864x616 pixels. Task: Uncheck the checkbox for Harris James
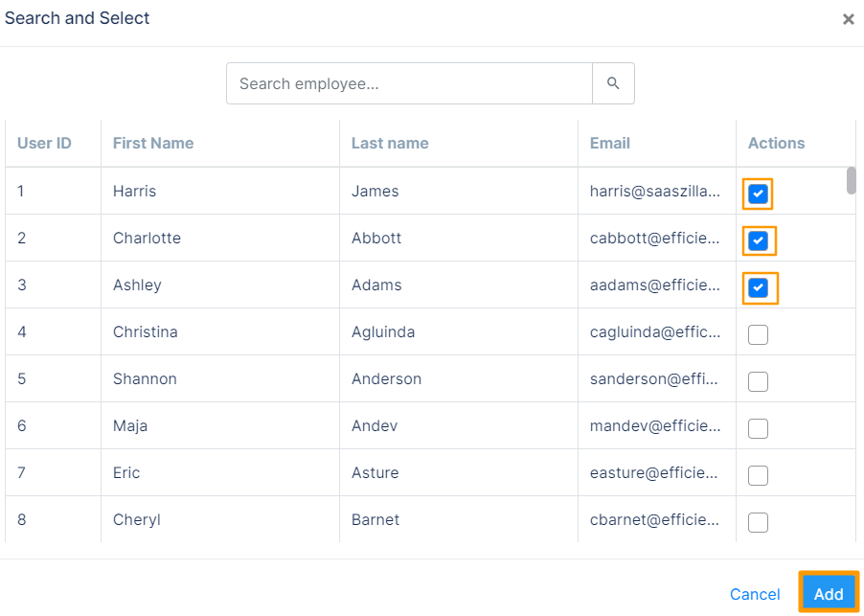tap(758, 194)
